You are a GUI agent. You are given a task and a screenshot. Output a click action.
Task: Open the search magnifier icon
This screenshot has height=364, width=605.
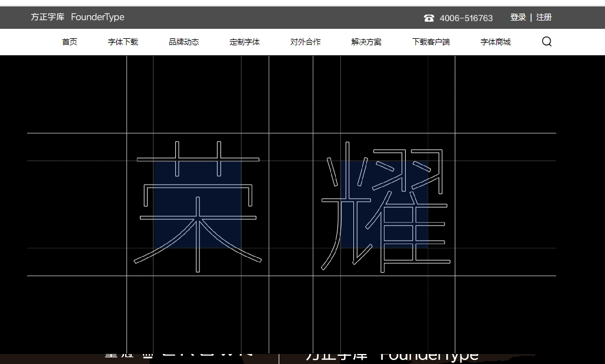546,41
